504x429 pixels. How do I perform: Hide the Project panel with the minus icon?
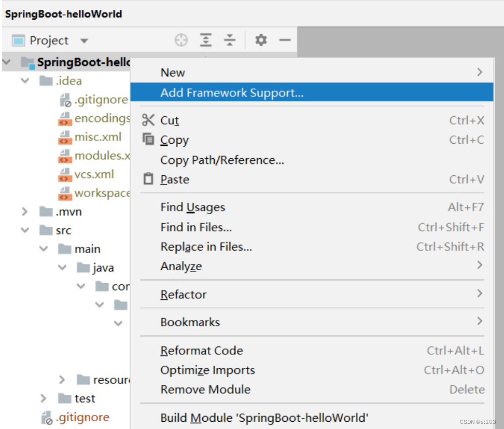pyautogui.click(x=285, y=40)
